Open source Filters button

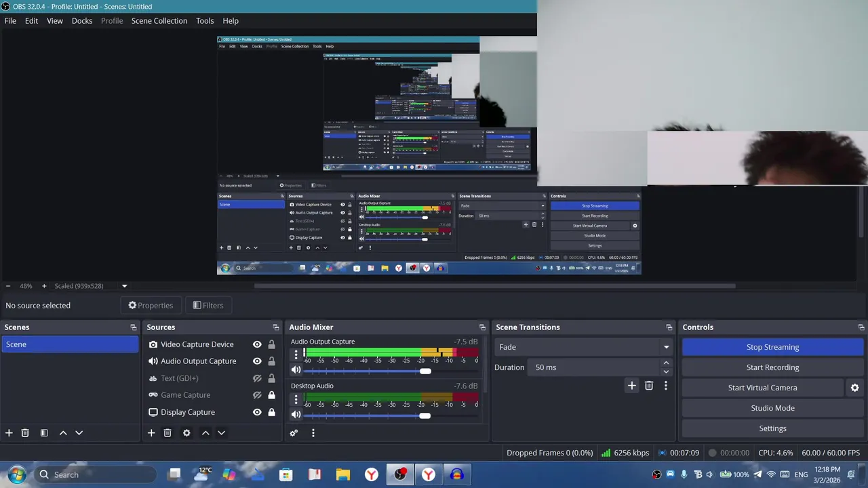[x=208, y=305]
